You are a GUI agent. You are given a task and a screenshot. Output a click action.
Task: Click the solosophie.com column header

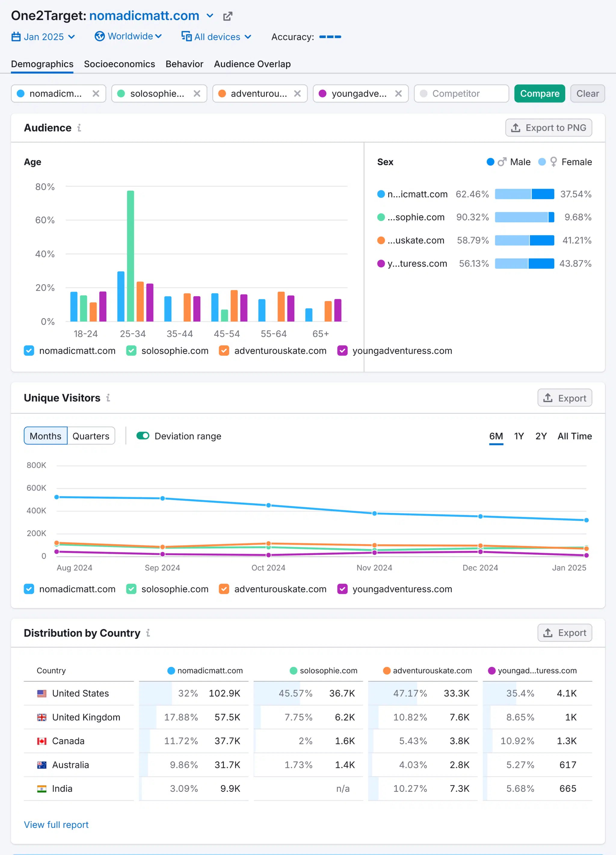click(324, 671)
